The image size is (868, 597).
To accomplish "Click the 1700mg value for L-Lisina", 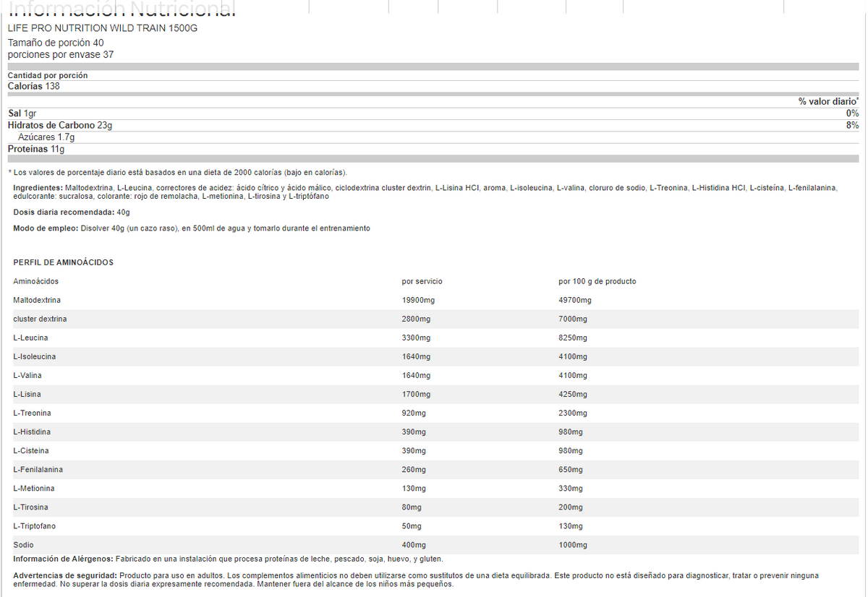I will point(416,394).
